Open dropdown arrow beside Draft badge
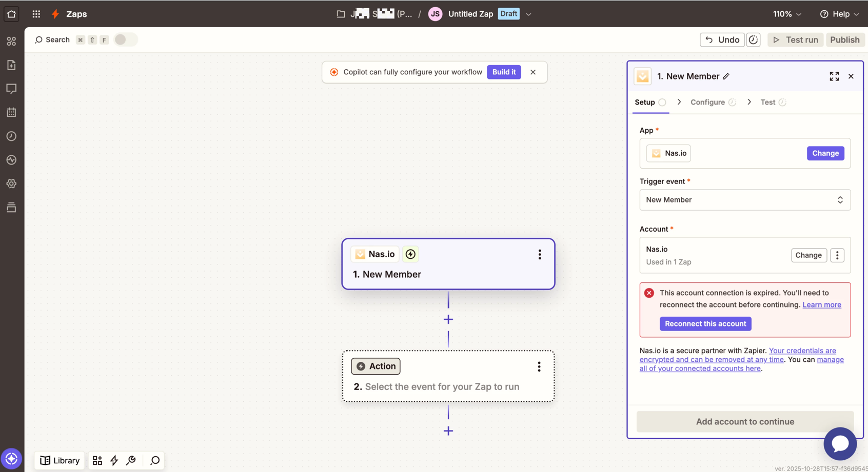The image size is (868, 472). pyautogui.click(x=528, y=14)
